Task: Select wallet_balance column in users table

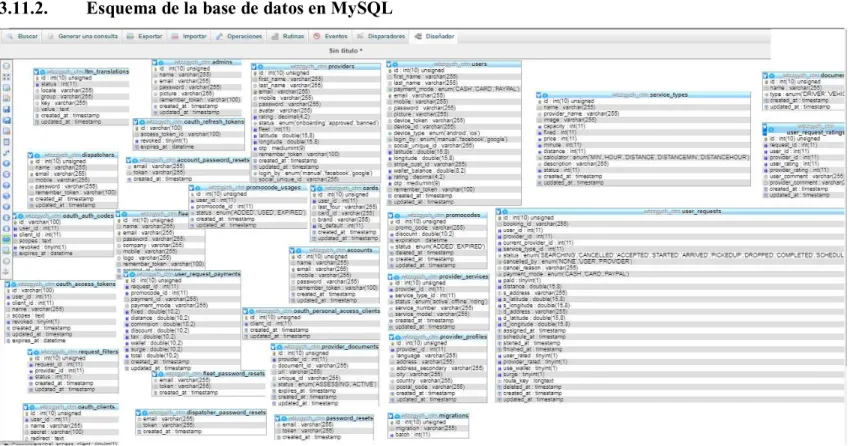Action: (455, 171)
